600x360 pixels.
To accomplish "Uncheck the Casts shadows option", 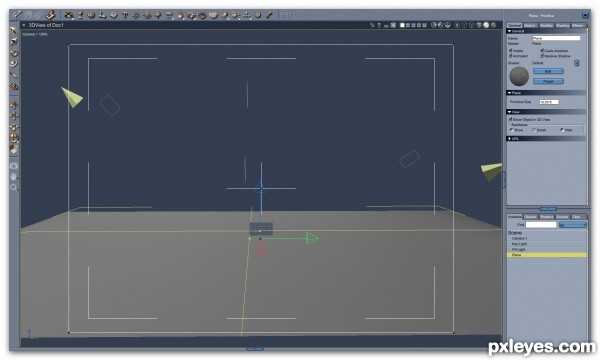I will point(542,50).
